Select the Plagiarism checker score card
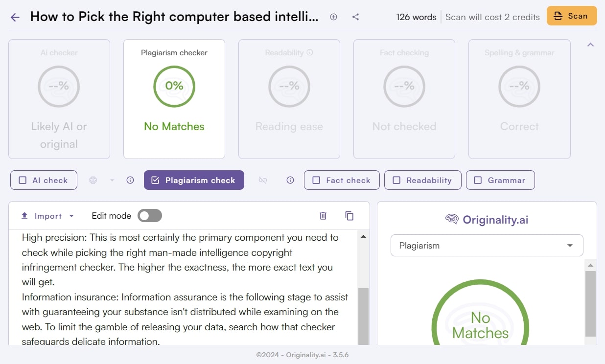This screenshot has height=364, width=605. [174, 99]
